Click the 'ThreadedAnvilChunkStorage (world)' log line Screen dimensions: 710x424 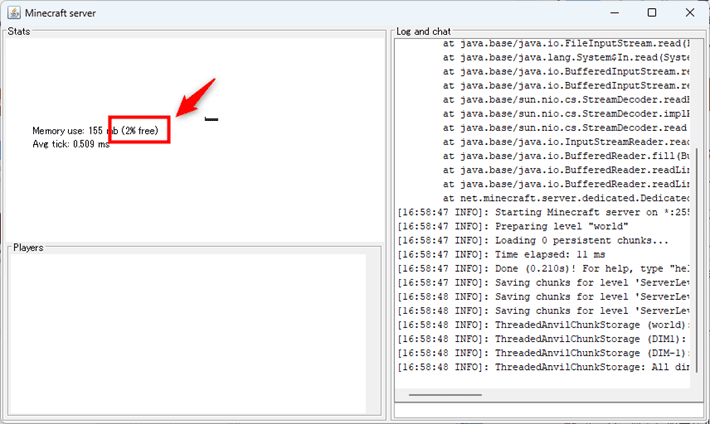pos(543,325)
